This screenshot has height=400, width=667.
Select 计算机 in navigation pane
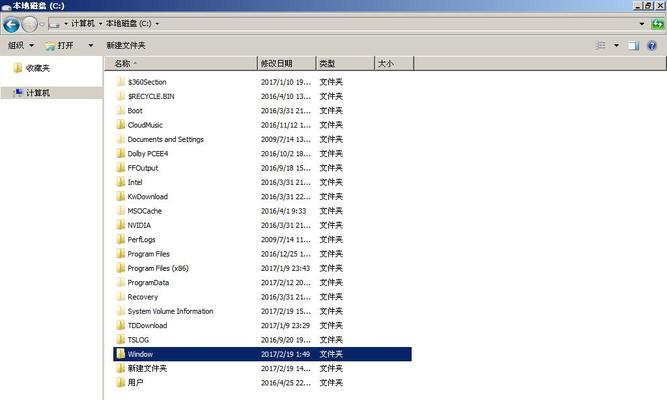click(38, 93)
